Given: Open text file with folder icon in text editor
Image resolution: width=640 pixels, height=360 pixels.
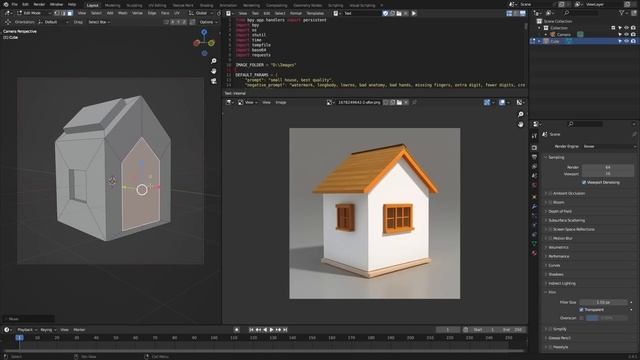Looking at the screenshot, I should 399,13.
